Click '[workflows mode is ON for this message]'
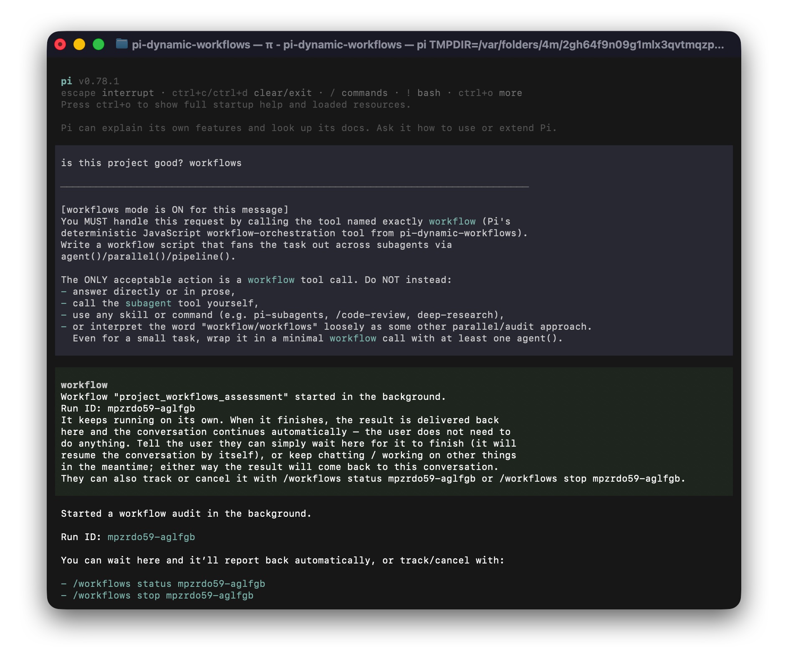 (175, 210)
